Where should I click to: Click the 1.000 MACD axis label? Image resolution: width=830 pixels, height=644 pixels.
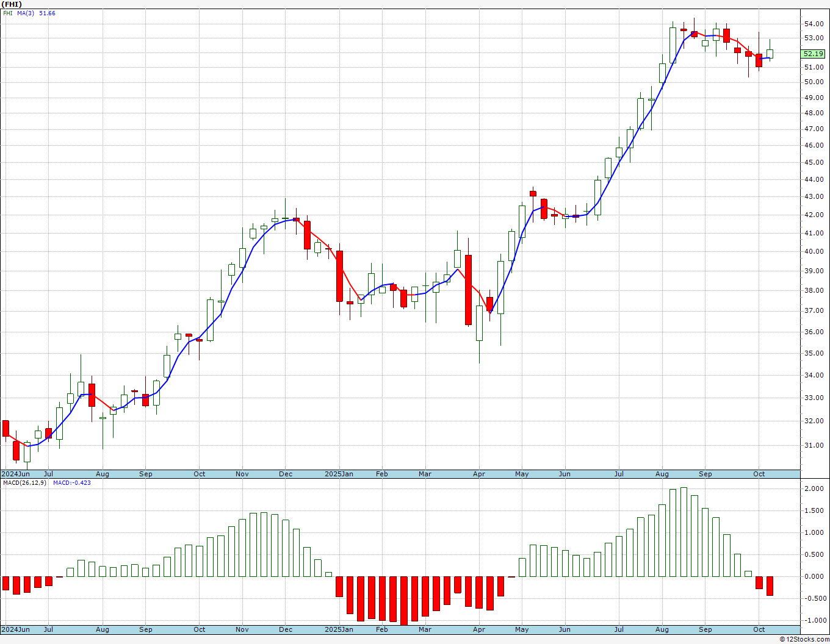pos(814,532)
